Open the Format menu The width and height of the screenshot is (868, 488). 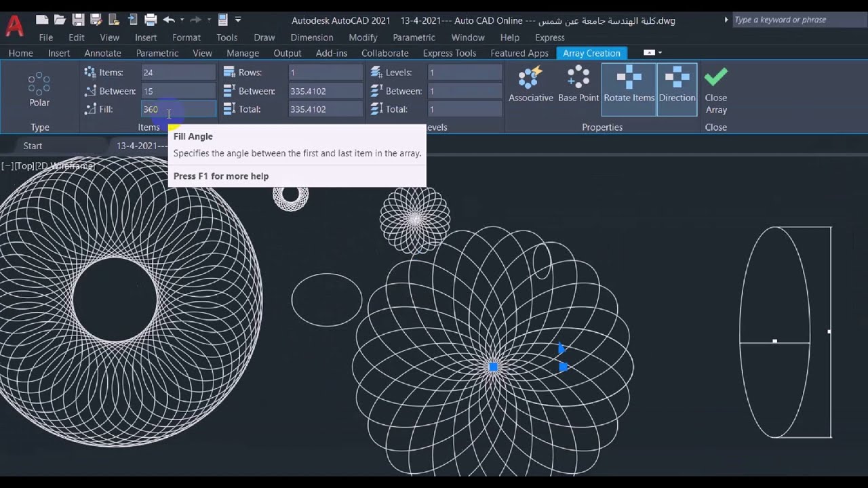(186, 37)
